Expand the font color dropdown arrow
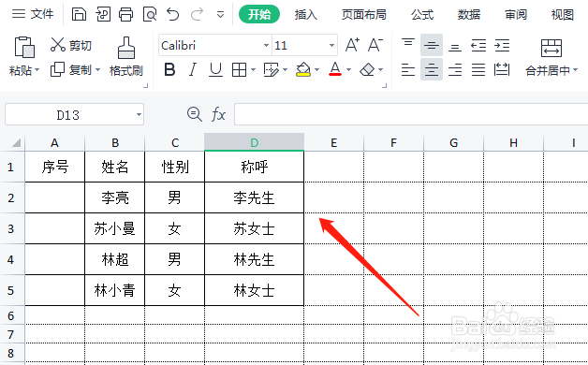Image resolution: width=588 pixels, height=365 pixels. coord(349,69)
